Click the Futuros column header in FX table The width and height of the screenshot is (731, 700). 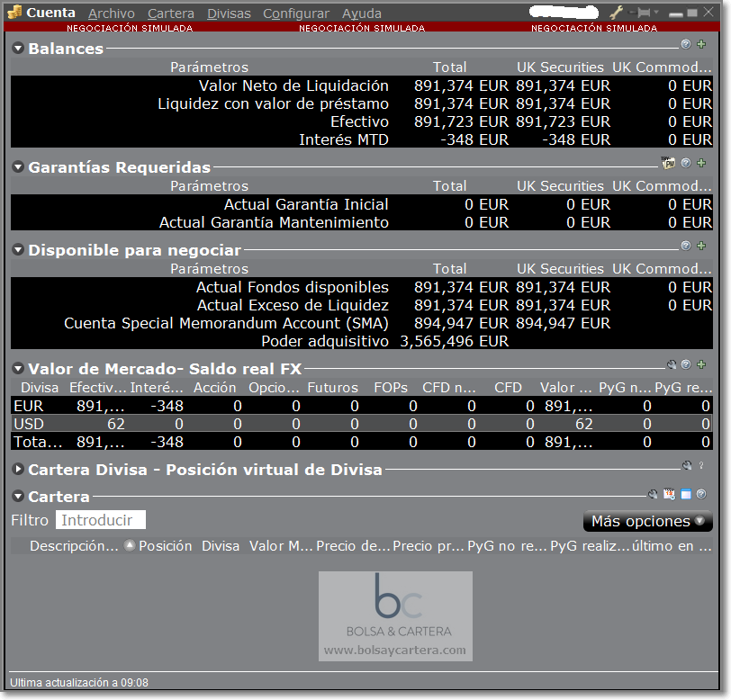click(332, 387)
